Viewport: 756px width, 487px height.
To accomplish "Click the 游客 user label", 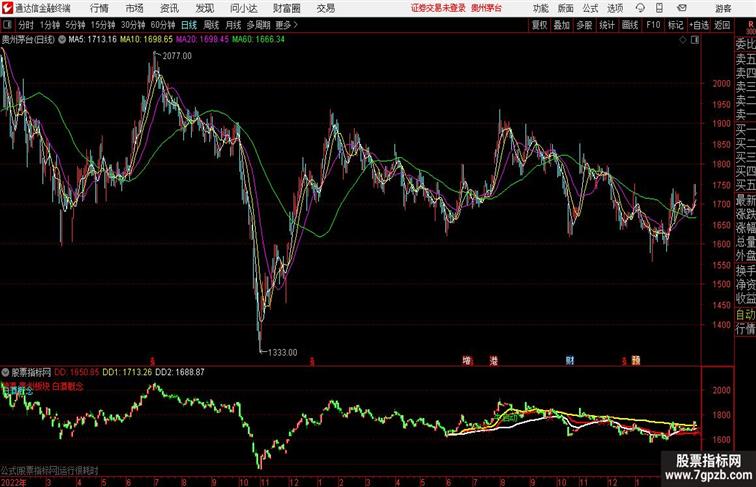I will pos(723,8).
